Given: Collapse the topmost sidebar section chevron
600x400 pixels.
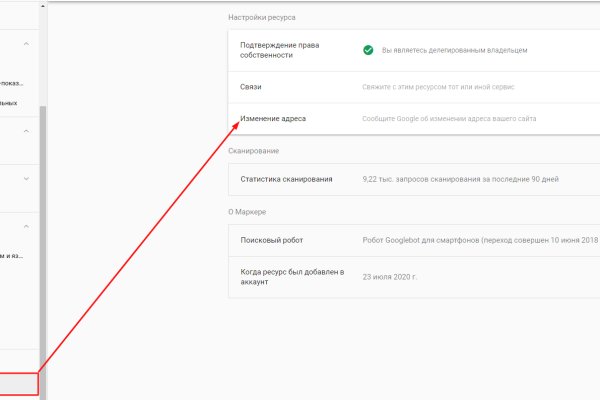Looking at the screenshot, I should [x=26, y=45].
